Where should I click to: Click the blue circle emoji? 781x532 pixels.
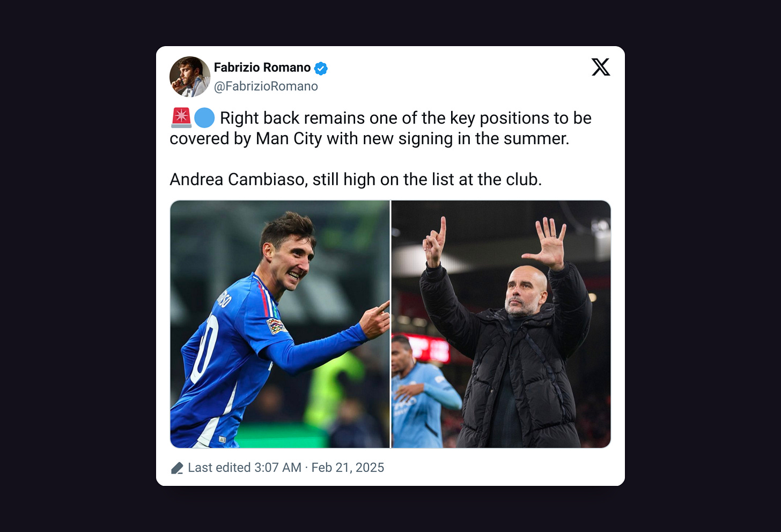click(x=204, y=118)
